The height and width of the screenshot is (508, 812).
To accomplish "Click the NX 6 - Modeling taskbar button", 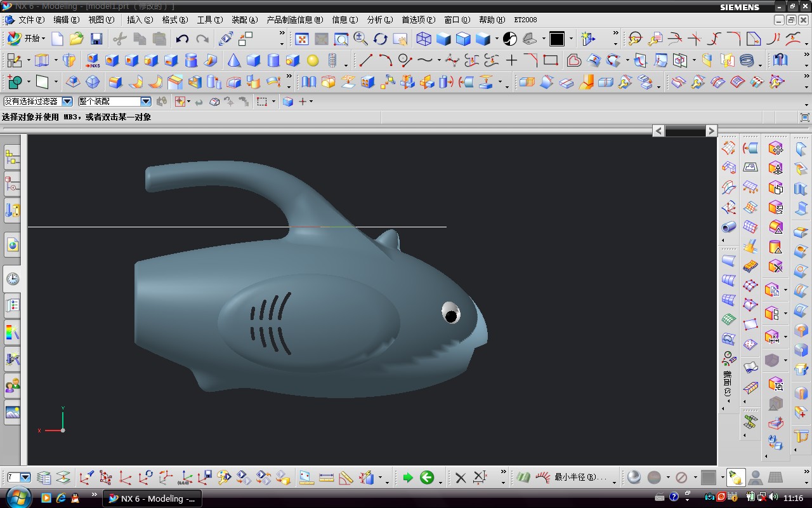I will [x=152, y=498].
